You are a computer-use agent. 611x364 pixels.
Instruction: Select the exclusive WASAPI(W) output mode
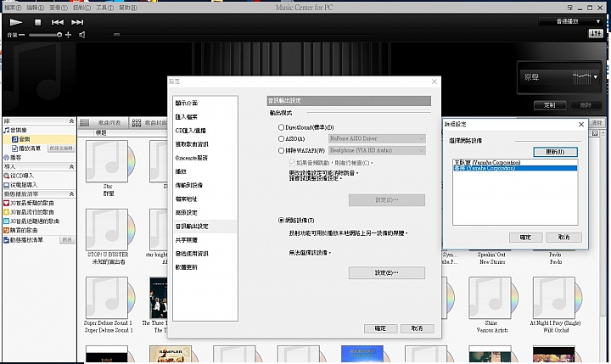coord(281,150)
